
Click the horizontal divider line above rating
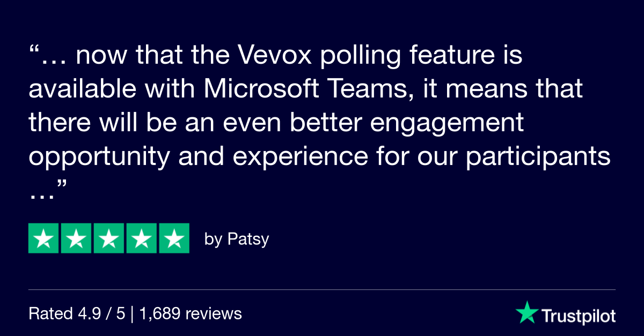(x=322, y=290)
